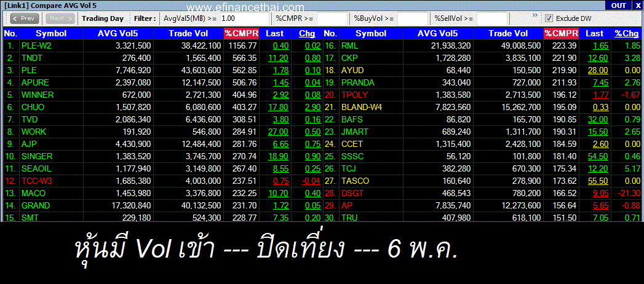Click the left AVG Vol5 column header

point(119,34)
